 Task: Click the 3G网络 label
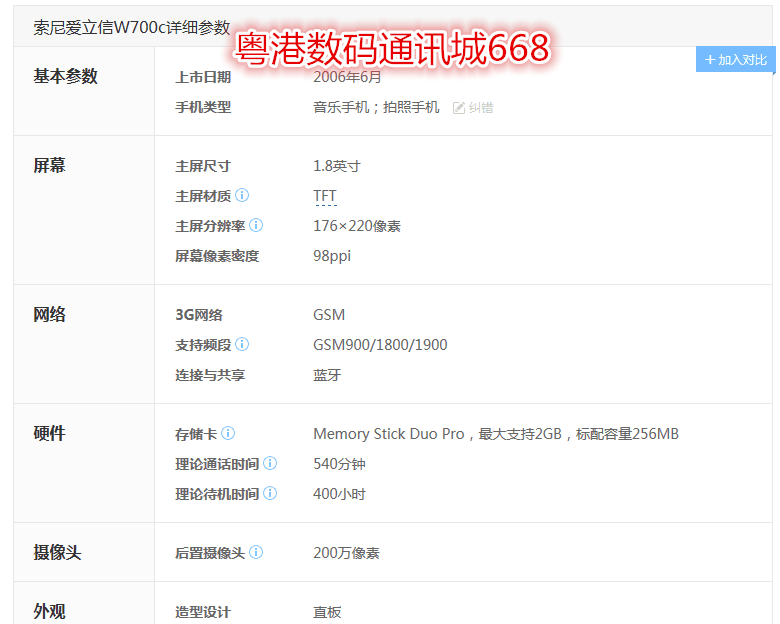199,315
